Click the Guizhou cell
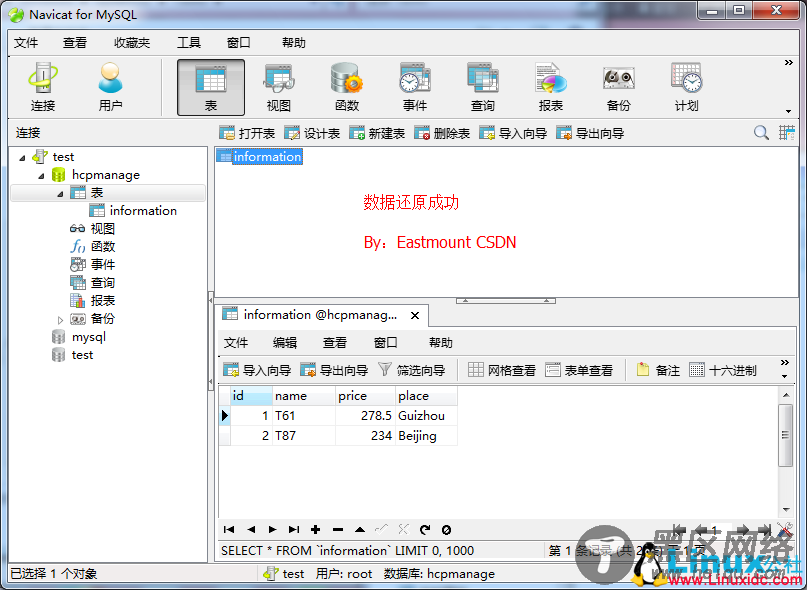 click(x=426, y=416)
